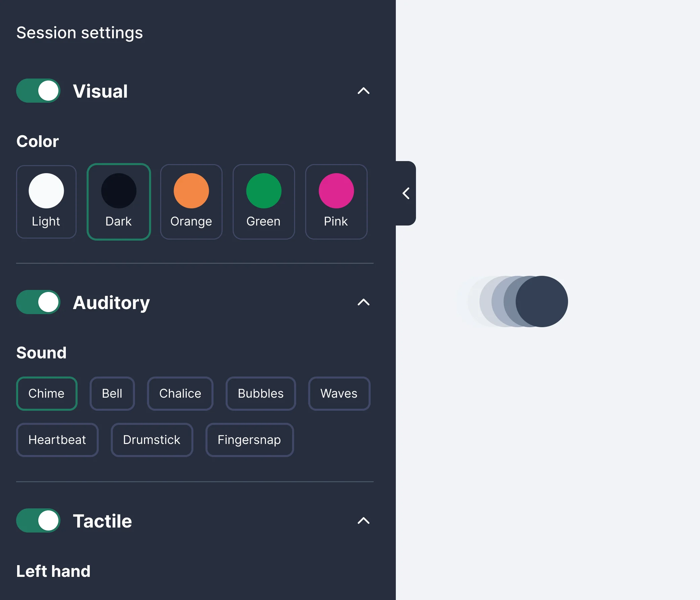700x600 pixels.
Task: Collapse the Tactile section
Action: [364, 521]
